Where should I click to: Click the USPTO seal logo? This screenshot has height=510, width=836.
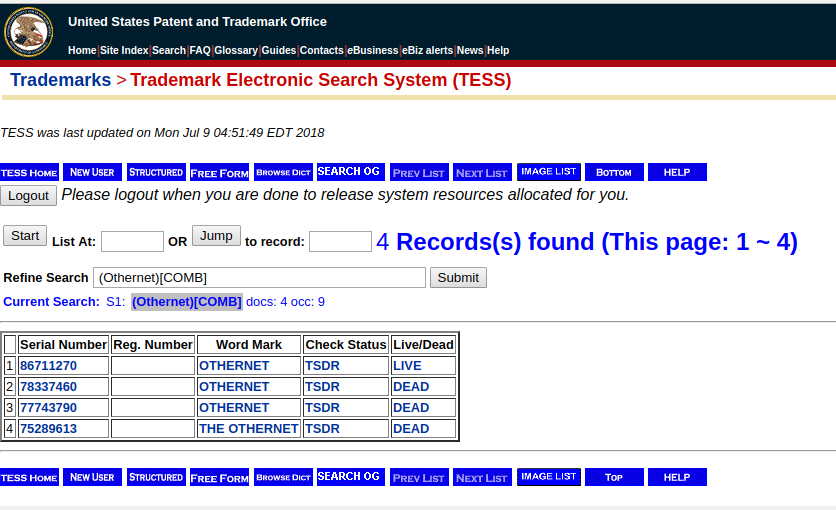(29, 31)
